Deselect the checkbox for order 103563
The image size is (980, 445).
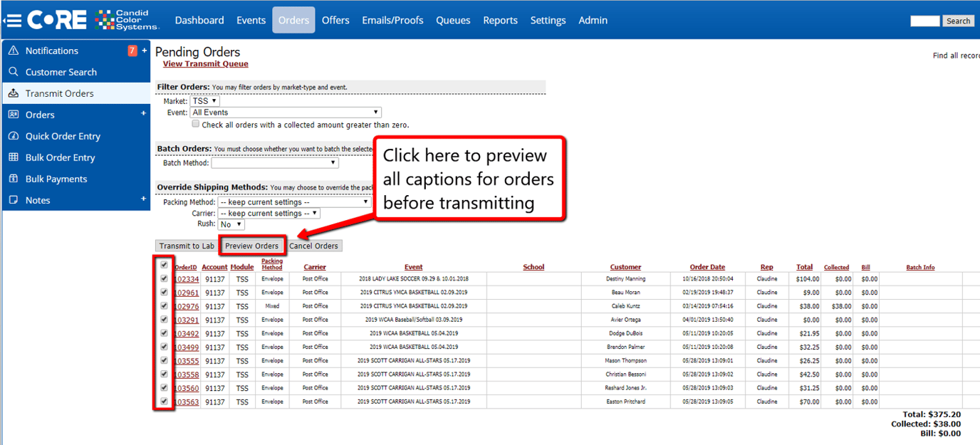click(165, 401)
